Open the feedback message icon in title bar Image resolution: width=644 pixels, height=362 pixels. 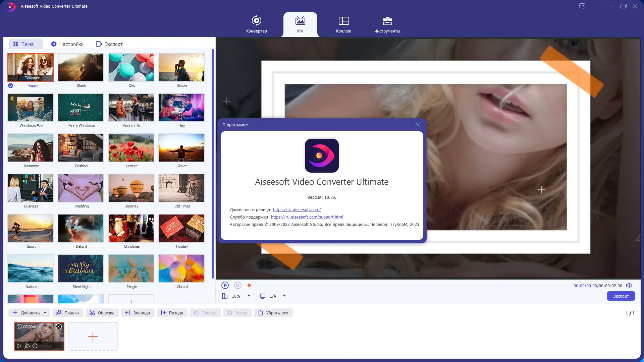point(582,6)
